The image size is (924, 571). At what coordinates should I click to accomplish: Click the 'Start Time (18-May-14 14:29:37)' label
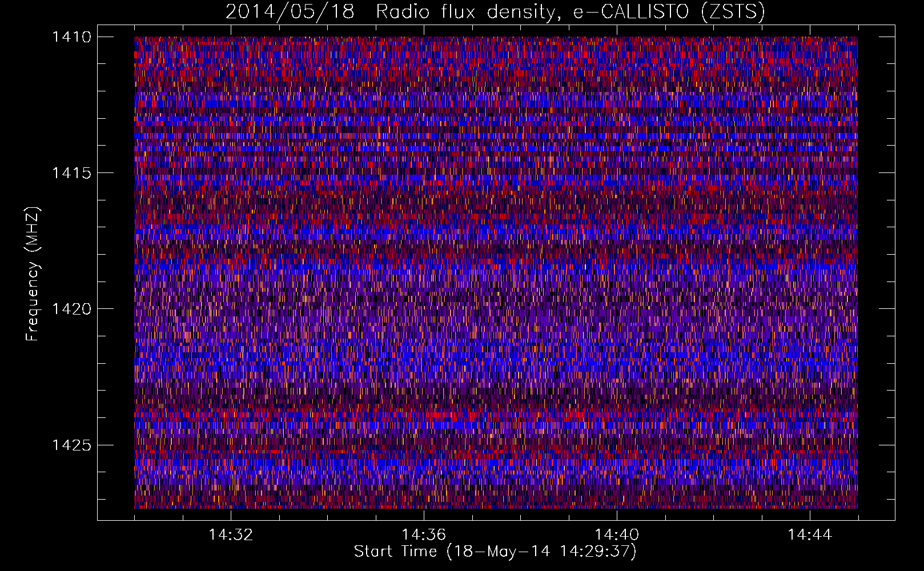point(495,552)
